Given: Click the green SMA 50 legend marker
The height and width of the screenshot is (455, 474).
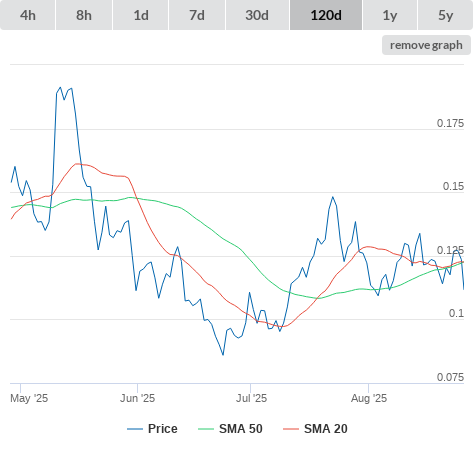Looking at the screenshot, I should (206, 429).
